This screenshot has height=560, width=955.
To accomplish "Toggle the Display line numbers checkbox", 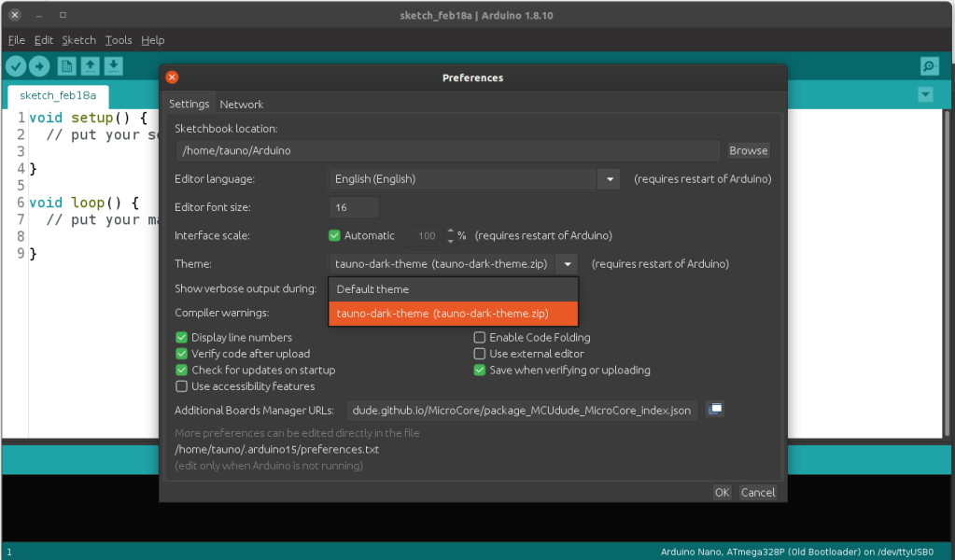I will click(x=181, y=337).
